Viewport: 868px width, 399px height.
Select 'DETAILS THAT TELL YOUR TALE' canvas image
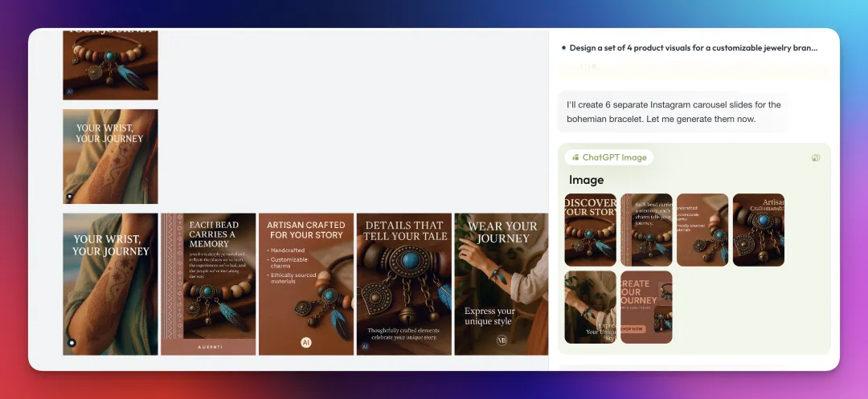(x=404, y=284)
